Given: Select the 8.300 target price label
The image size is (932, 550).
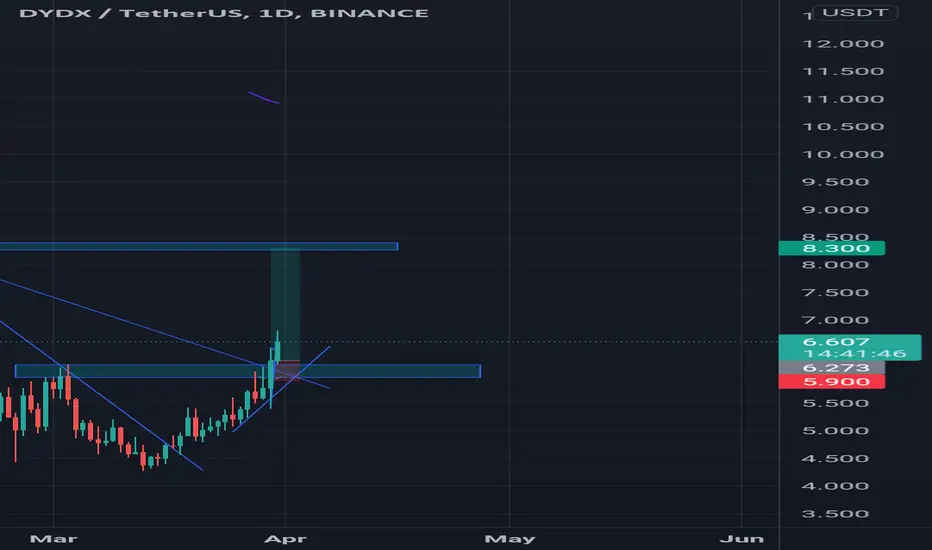Looking at the screenshot, I should coord(832,248).
